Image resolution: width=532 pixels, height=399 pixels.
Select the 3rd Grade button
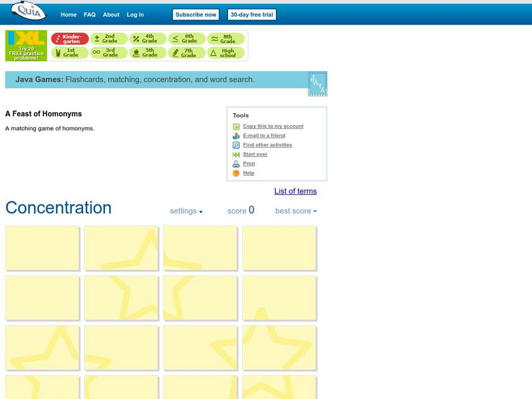coord(109,53)
